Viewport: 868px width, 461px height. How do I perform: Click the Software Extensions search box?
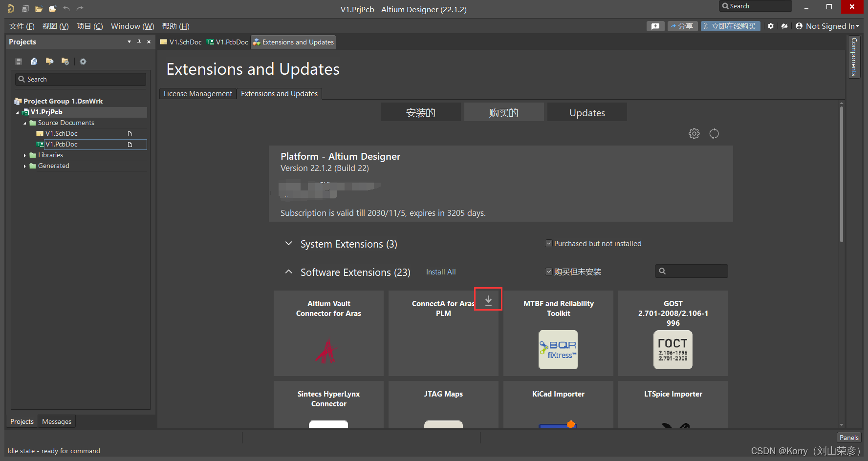click(x=691, y=271)
